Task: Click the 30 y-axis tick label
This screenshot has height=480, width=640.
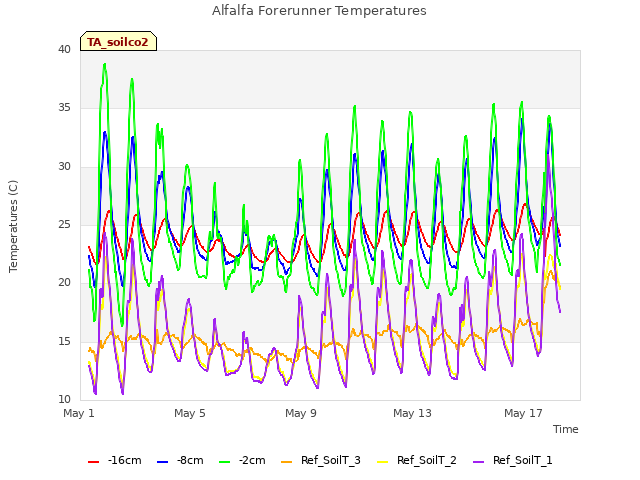Action: (64, 167)
